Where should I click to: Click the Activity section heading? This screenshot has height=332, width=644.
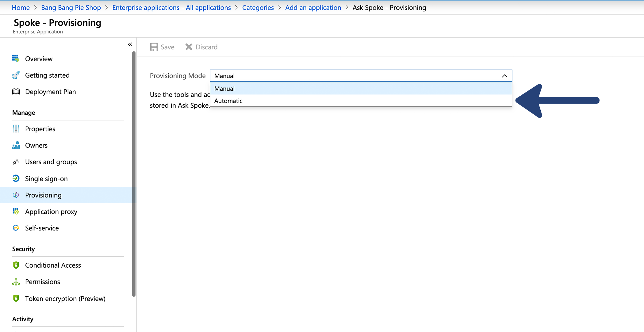(23, 319)
